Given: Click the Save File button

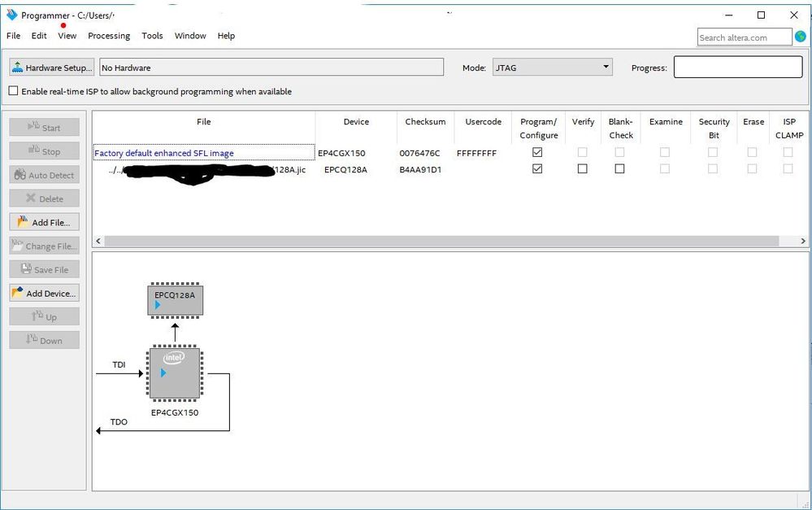Looking at the screenshot, I should pyautogui.click(x=44, y=269).
